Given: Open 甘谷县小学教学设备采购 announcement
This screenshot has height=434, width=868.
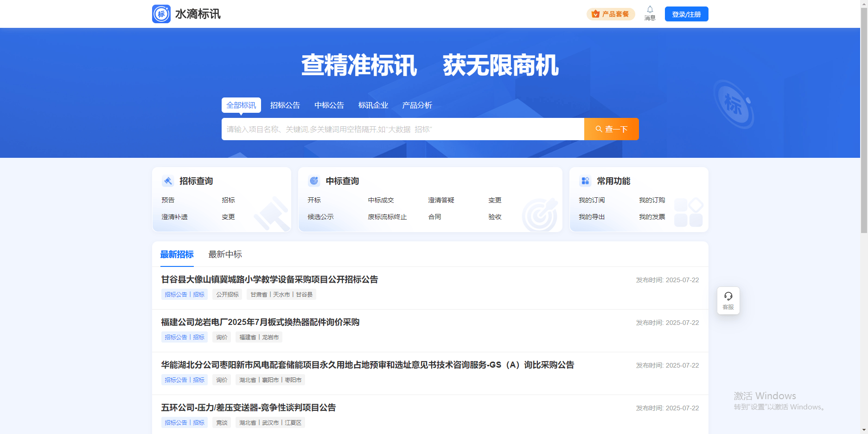Looking at the screenshot, I should [269, 279].
